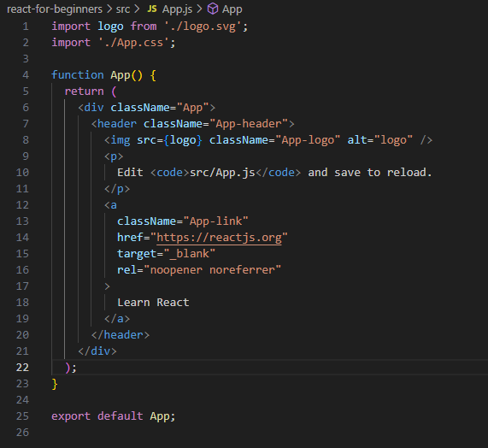Click the closing yellow brace on line 23
Screen dimensions: 488x448
(55, 384)
